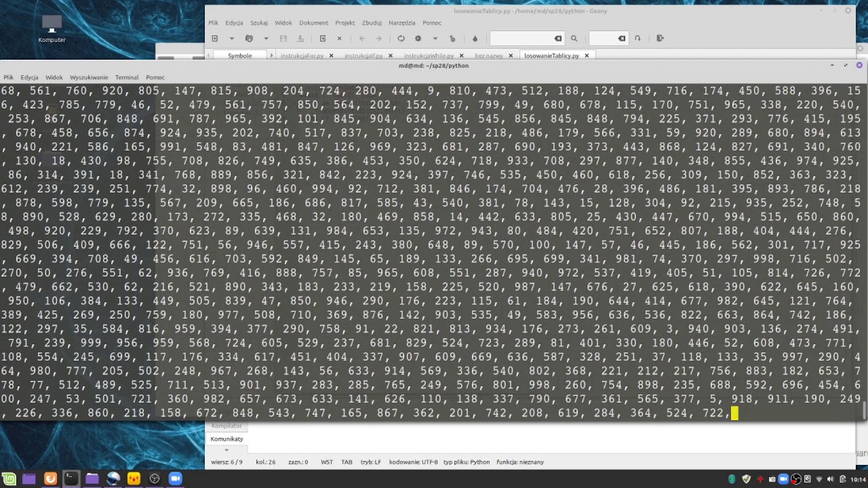
Task: Expand the build options dropdown arrow in Geany
Action: tap(435, 39)
